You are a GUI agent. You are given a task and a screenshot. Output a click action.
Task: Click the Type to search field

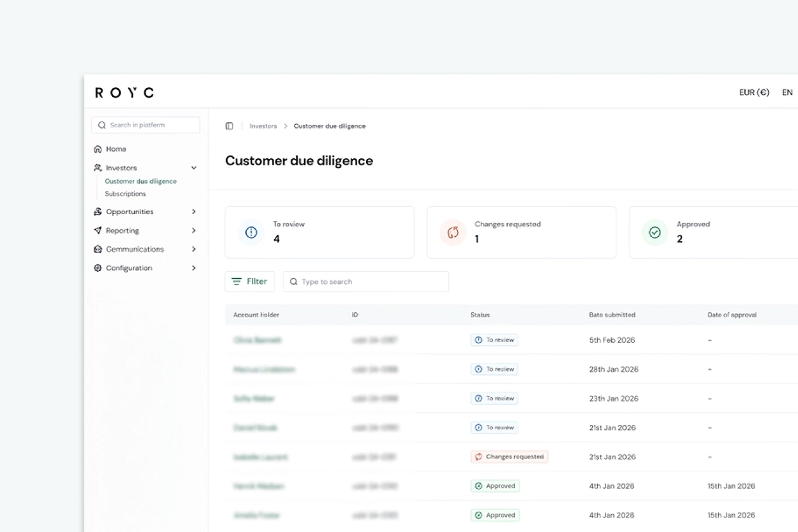(x=366, y=282)
